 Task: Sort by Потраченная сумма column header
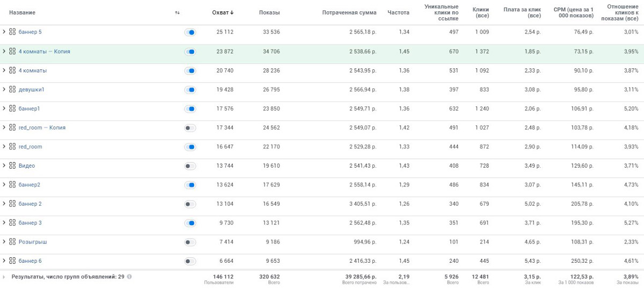click(349, 12)
